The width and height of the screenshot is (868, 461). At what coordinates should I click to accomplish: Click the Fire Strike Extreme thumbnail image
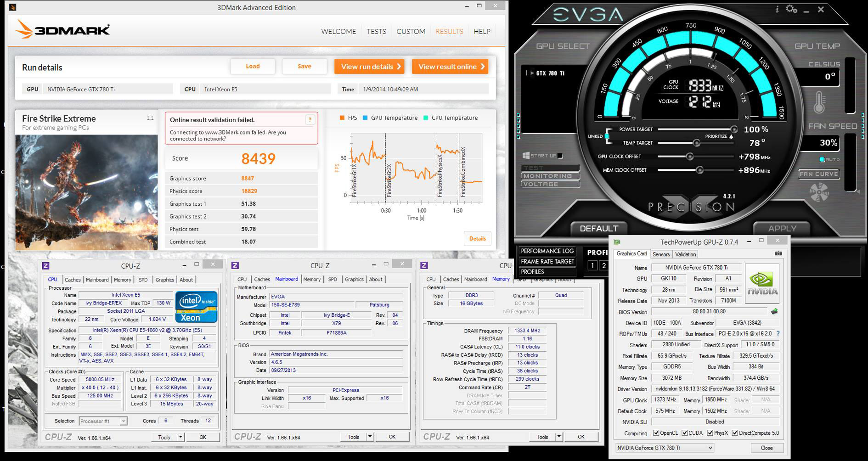coord(86,192)
